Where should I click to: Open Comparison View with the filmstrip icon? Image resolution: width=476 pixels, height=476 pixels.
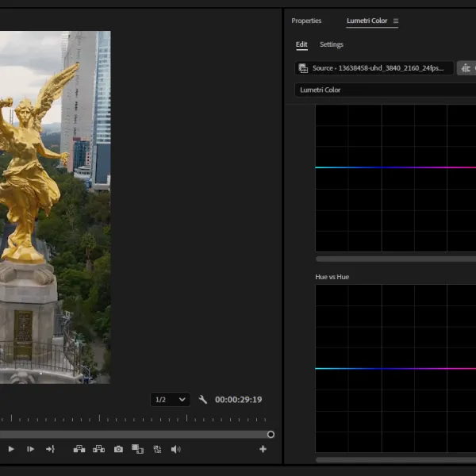click(137, 449)
